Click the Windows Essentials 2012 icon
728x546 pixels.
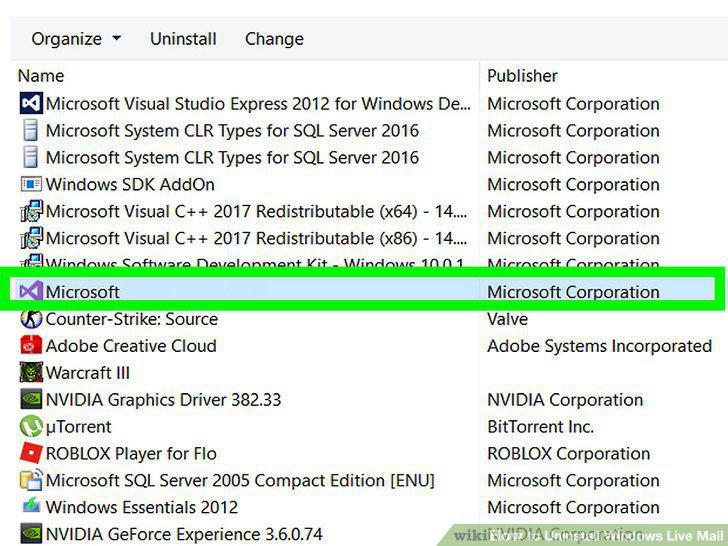coord(31,505)
